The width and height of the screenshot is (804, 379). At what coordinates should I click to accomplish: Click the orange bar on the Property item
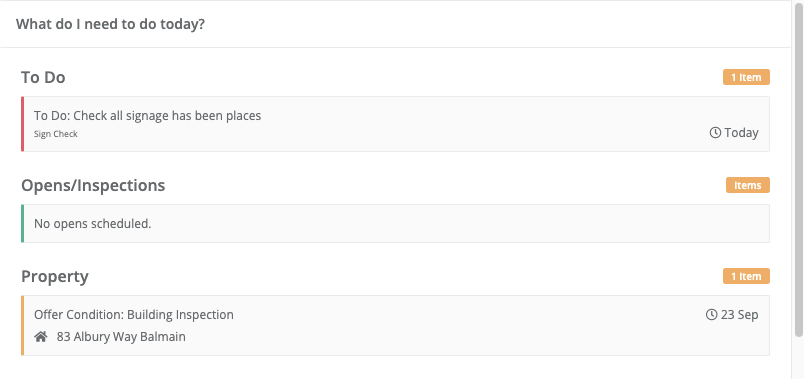(23, 325)
